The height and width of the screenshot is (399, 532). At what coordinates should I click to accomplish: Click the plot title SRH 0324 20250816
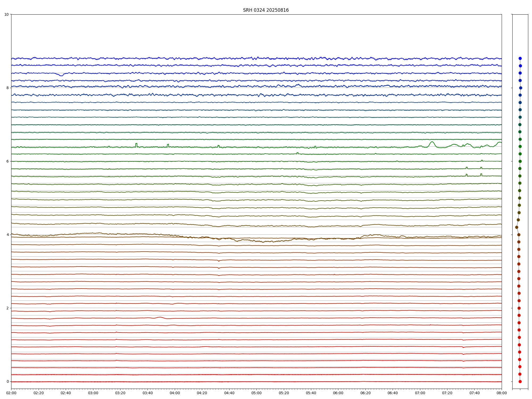click(x=266, y=10)
